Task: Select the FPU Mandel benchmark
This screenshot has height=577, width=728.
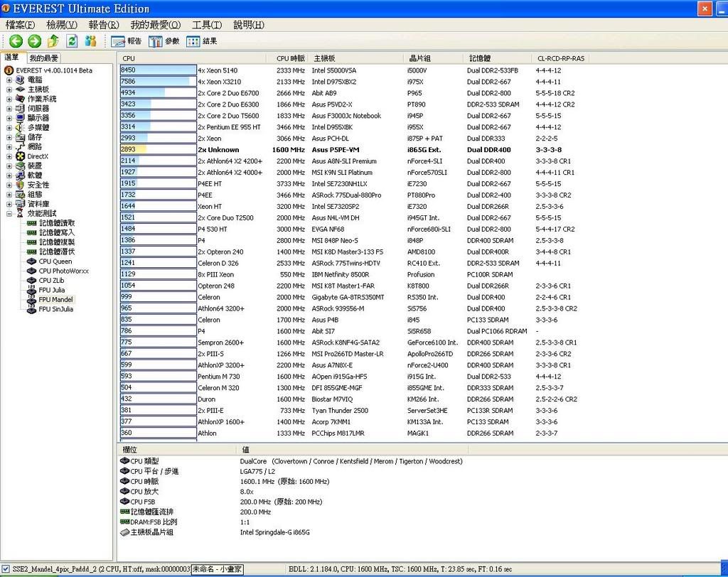Action: (x=55, y=300)
